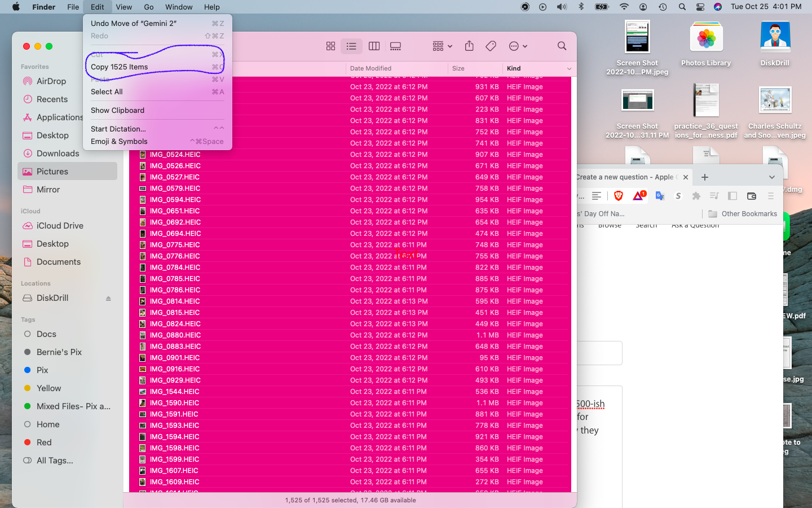
Task: Click the Siri icon in menu bar
Action: pos(718,7)
